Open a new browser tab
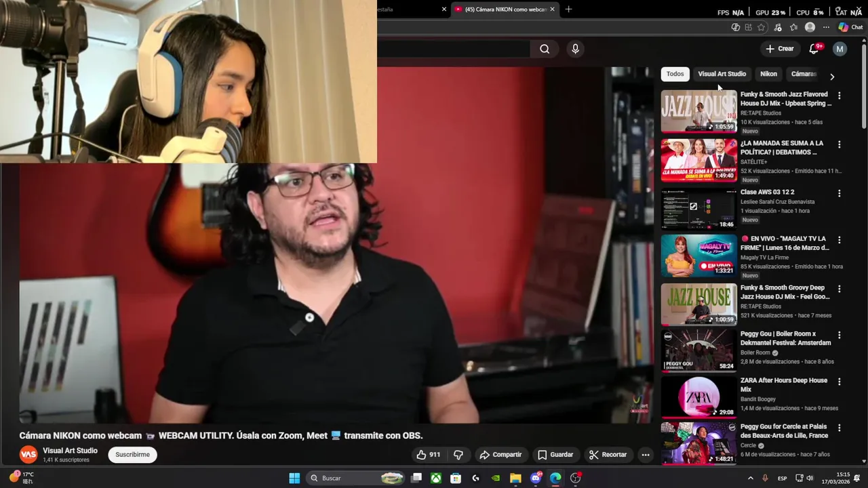 (568, 9)
